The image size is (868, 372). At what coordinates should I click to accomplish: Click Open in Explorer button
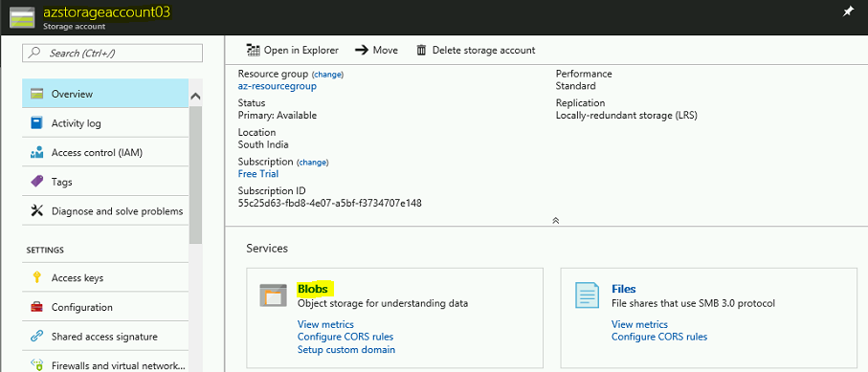(293, 51)
